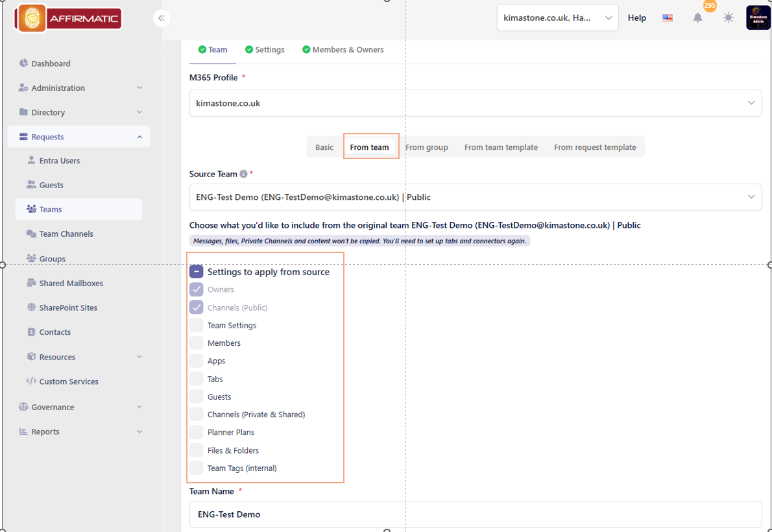Image resolution: width=772 pixels, height=532 pixels.
Task: Expand the Source Team dropdown
Action: pos(475,197)
